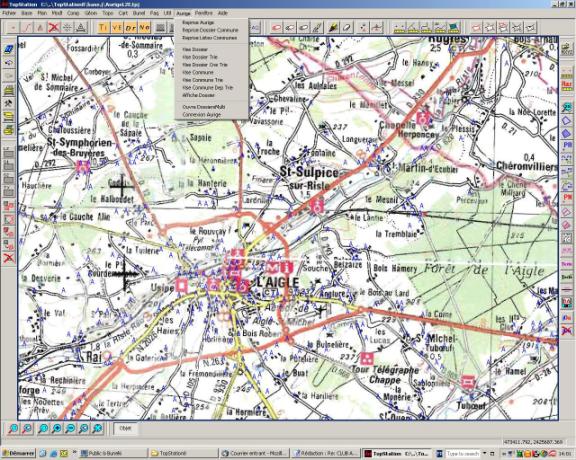
Task: Click the blue outlined polygon icon in right sidebar
Action: [x=567, y=121]
